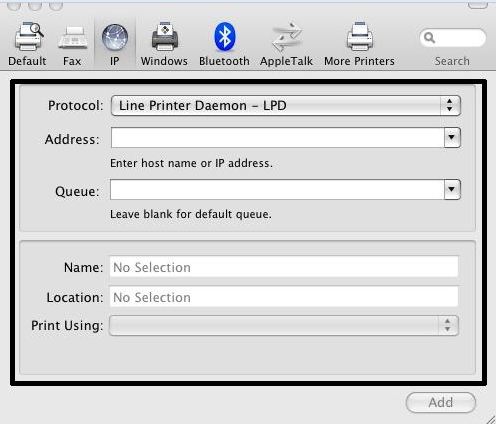Expand the Address history arrow
Image resolution: width=496 pixels, height=424 pixels.
(452, 137)
